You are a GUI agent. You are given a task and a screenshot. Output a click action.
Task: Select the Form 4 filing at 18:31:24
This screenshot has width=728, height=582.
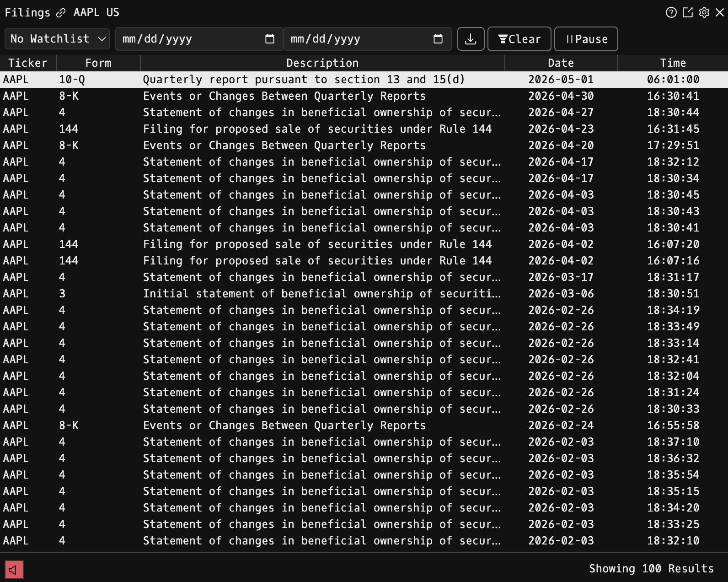[364, 393]
